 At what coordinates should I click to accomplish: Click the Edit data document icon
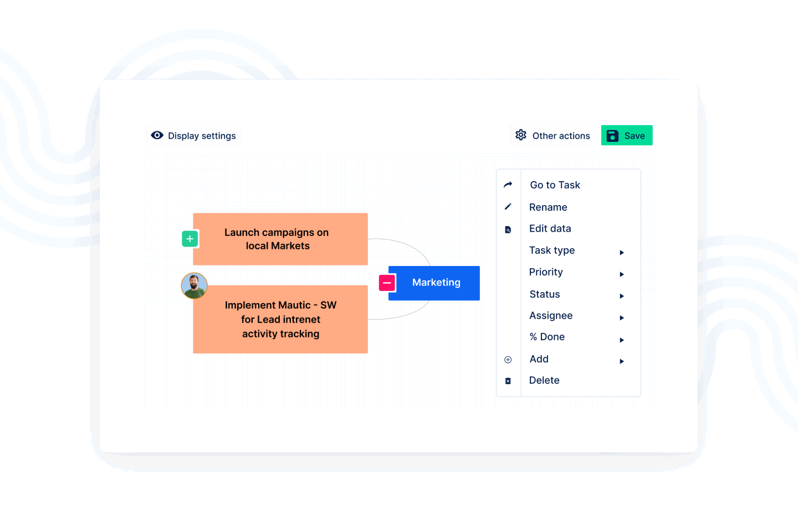click(x=508, y=229)
